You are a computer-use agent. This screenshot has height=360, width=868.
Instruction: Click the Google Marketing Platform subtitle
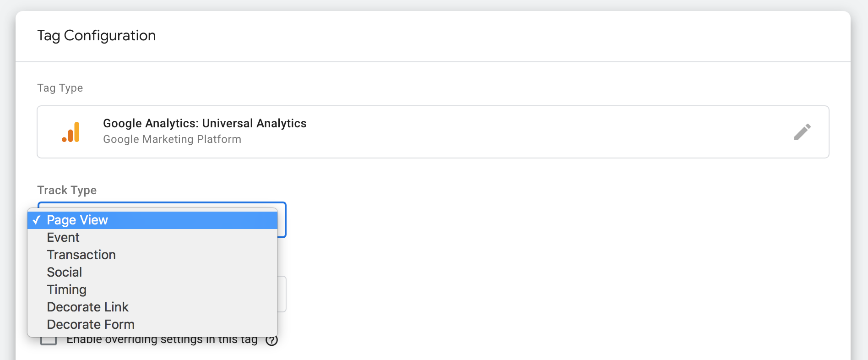pyautogui.click(x=172, y=139)
